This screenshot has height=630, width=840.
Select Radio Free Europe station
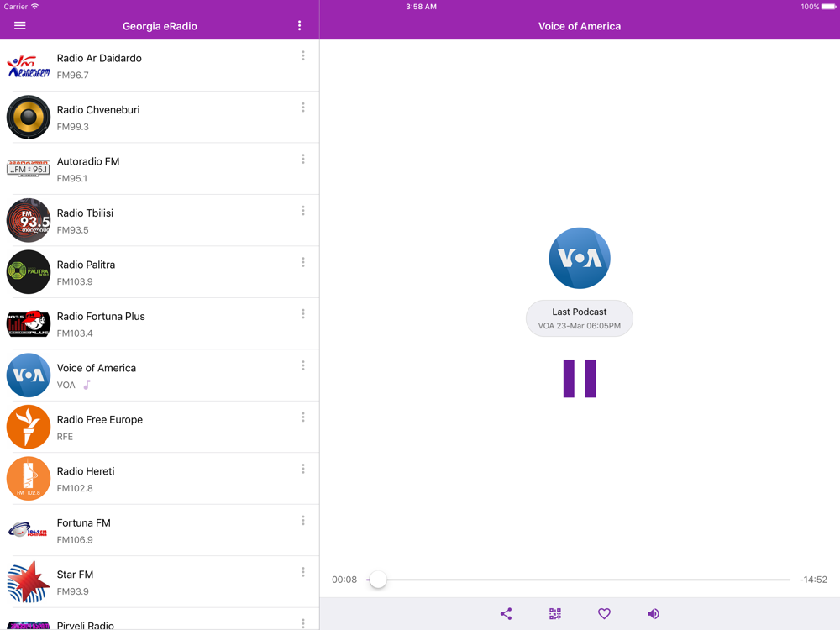(160, 427)
